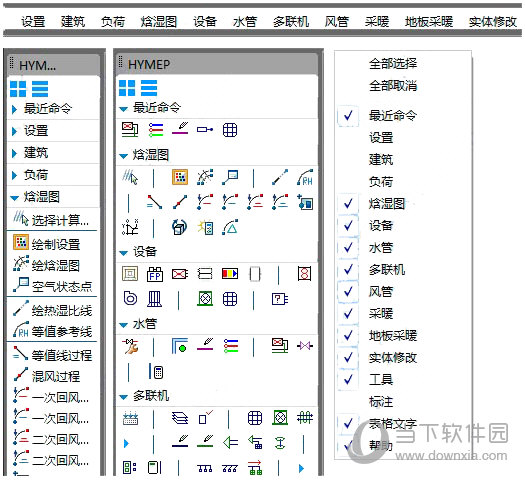Screen dimensions: 525x483
Task: Click 选择计算 command in narrow panel
Action: (52, 220)
